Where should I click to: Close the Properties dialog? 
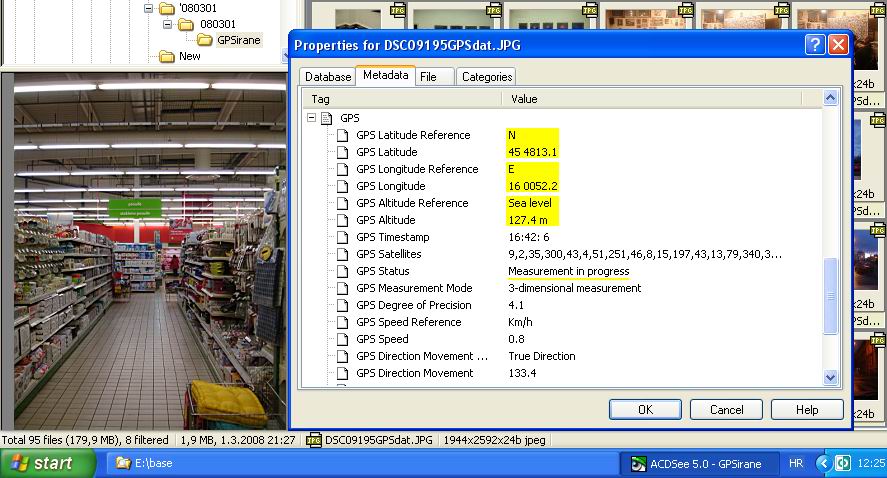point(838,45)
